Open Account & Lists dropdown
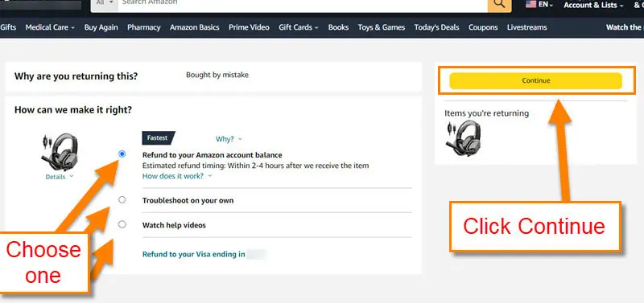644x303 pixels. tap(593, 6)
